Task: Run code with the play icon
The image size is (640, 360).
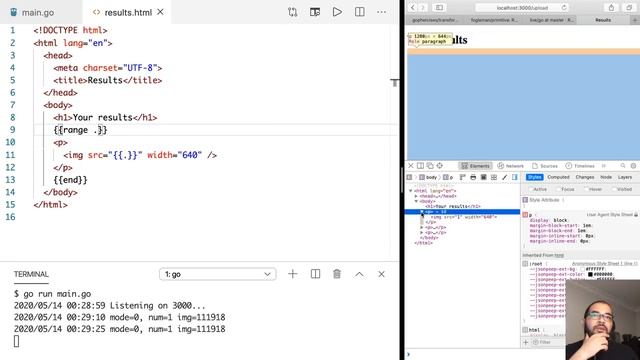Action: [337, 12]
